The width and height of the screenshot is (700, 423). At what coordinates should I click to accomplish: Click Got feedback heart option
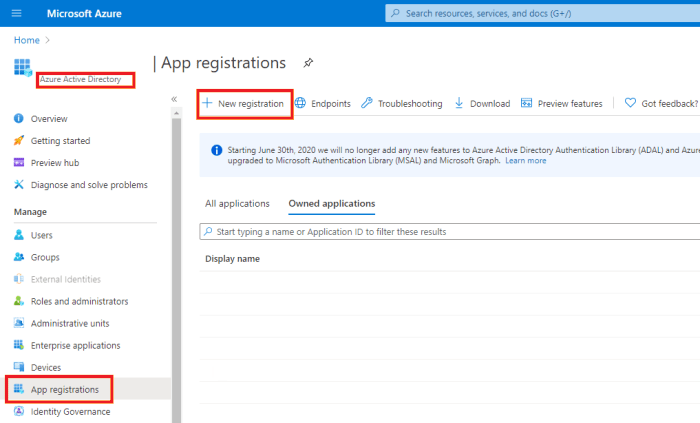pos(661,103)
